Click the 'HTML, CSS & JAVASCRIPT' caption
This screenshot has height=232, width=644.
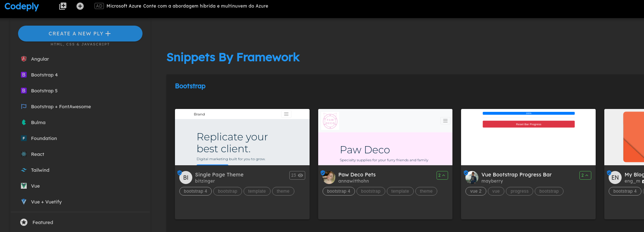pos(80,44)
